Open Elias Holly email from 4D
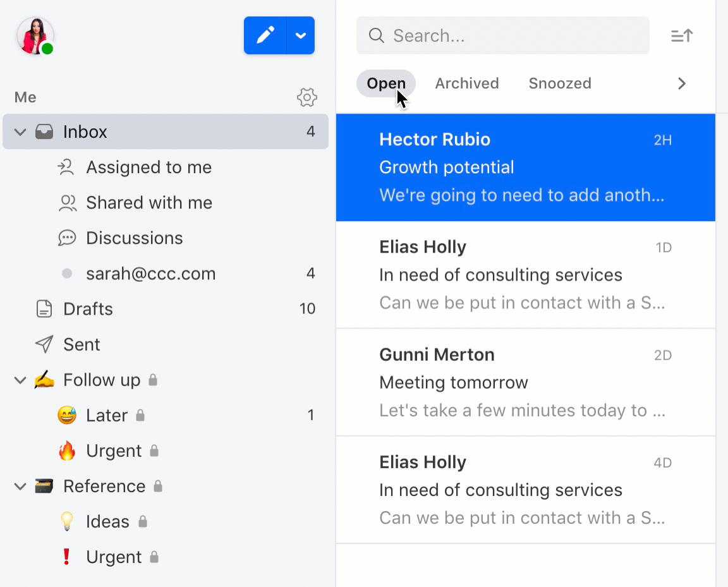728x587 pixels. click(x=526, y=490)
